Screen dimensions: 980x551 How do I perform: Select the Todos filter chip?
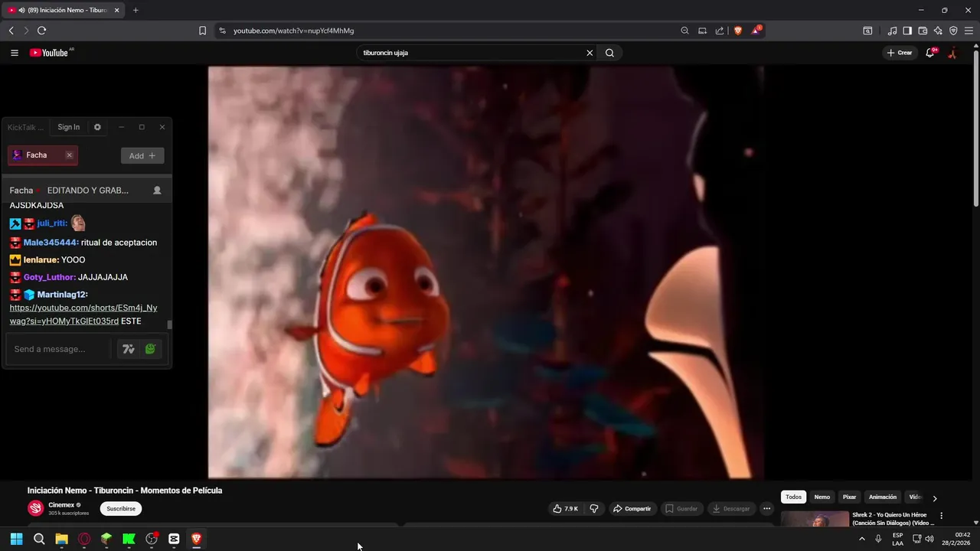[793, 497]
